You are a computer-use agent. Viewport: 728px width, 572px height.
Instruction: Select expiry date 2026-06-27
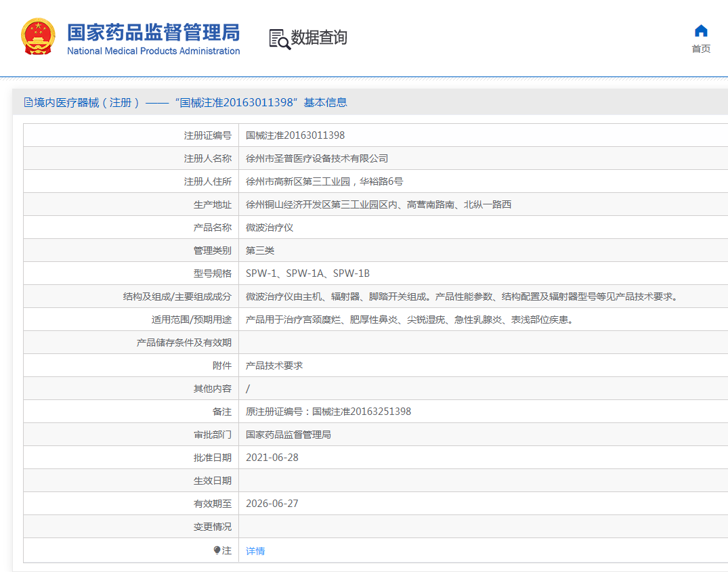[272, 504]
